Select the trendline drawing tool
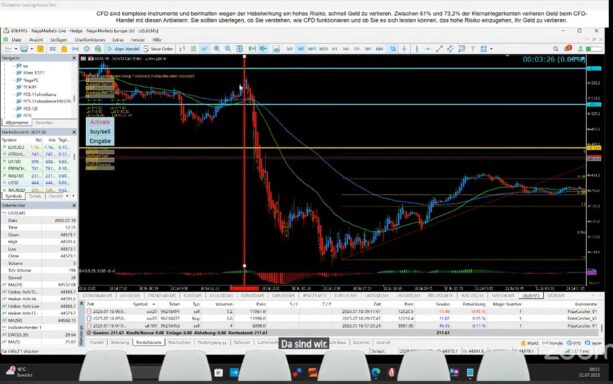Screen dimensions: 613x384 pyautogui.click(x=439, y=49)
